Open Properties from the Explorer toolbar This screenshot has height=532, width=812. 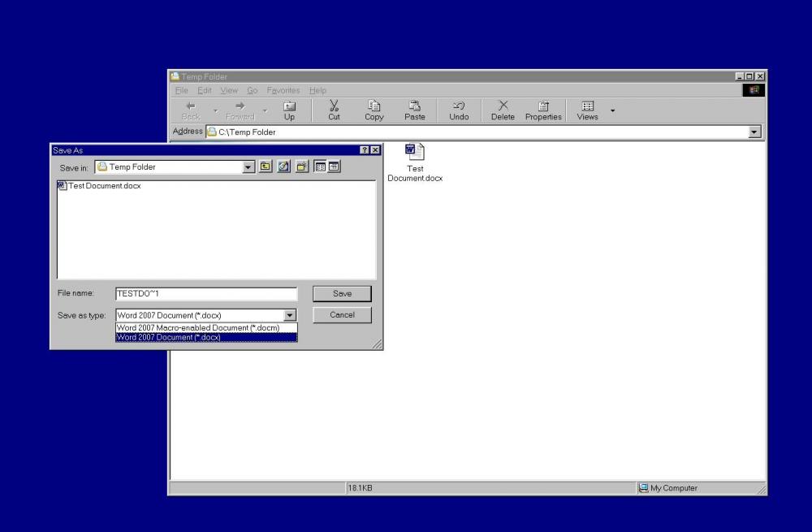[x=543, y=110]
